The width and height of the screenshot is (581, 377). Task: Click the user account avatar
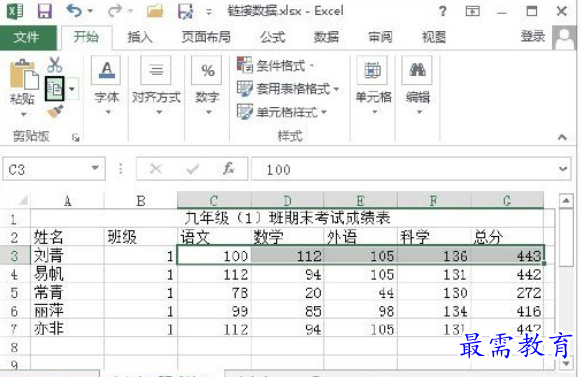564,37
